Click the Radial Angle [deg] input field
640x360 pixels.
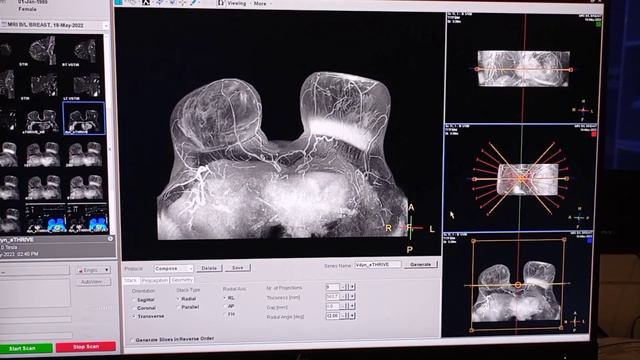[333, 316]
